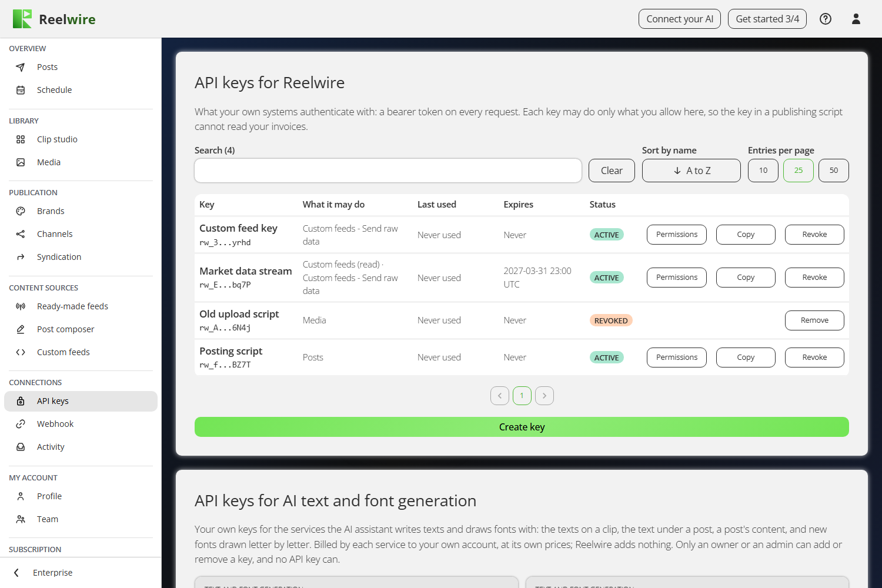Click the Brands palette icon
This screenshot has height=588, width=882.
tap(21, 211)
